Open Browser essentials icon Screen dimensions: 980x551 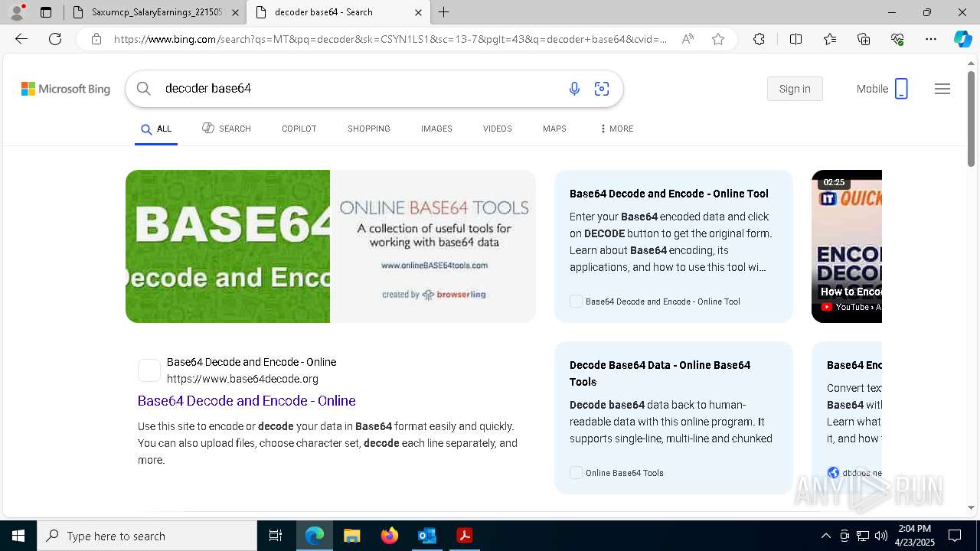click(897, 39)
